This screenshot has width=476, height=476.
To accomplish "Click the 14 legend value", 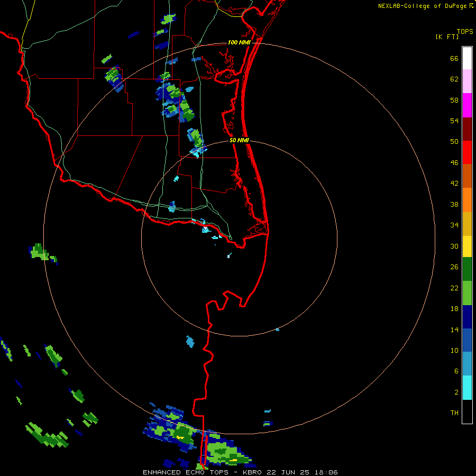I will 454,329.
